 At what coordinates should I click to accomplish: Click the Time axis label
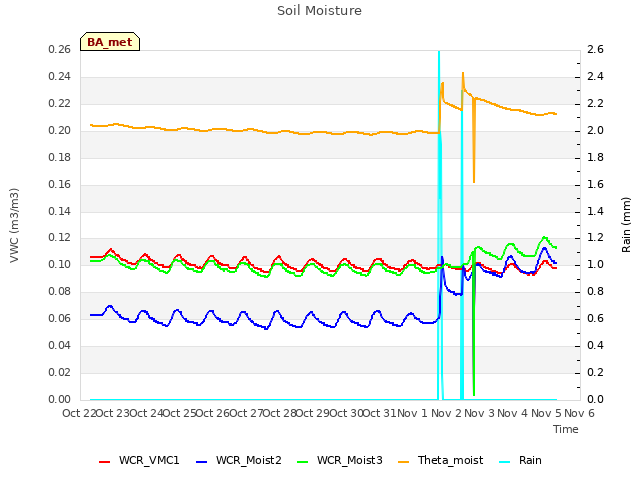(566, 429)
